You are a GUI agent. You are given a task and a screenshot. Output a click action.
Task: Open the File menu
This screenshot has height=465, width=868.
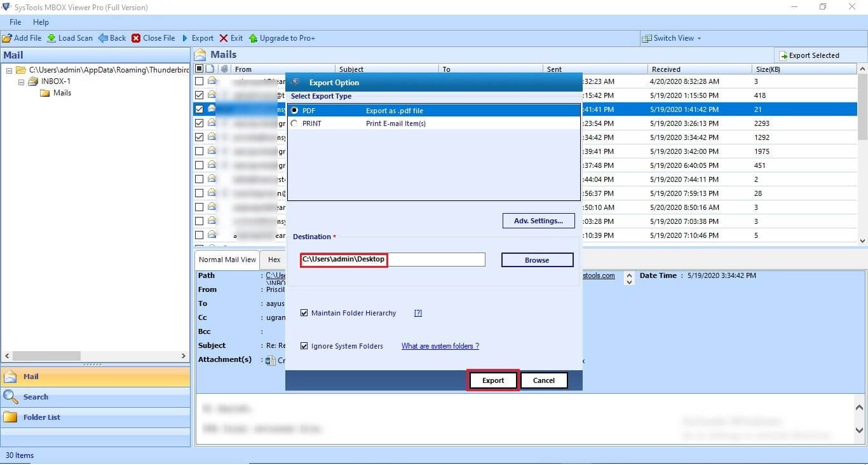[15, 22]
